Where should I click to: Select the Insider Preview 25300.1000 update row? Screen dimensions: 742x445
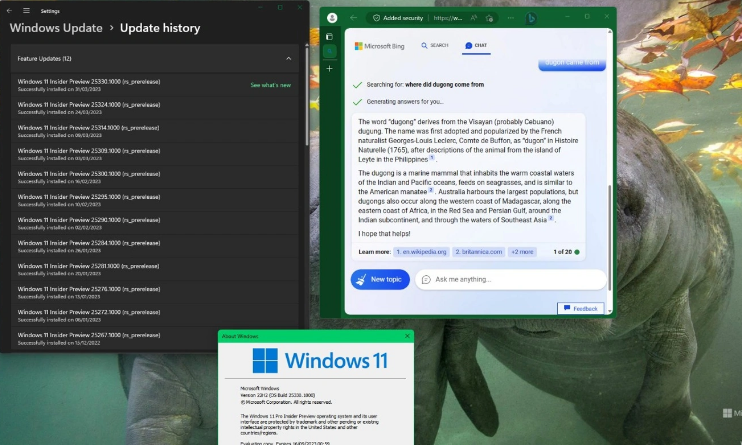click(154, 178)
